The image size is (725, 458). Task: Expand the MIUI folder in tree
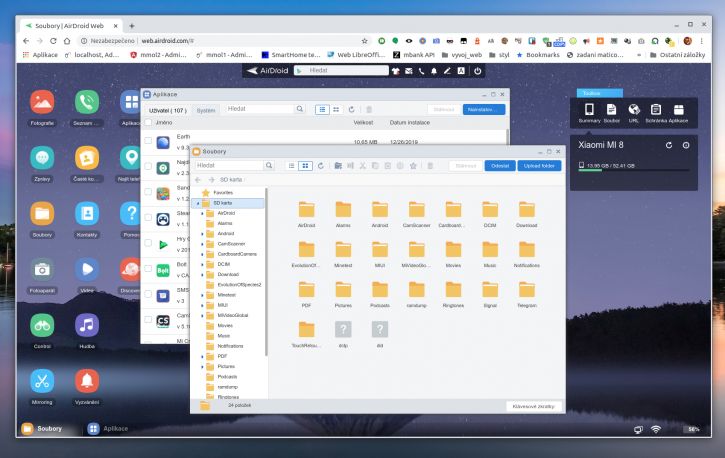(x=203, y=305)
